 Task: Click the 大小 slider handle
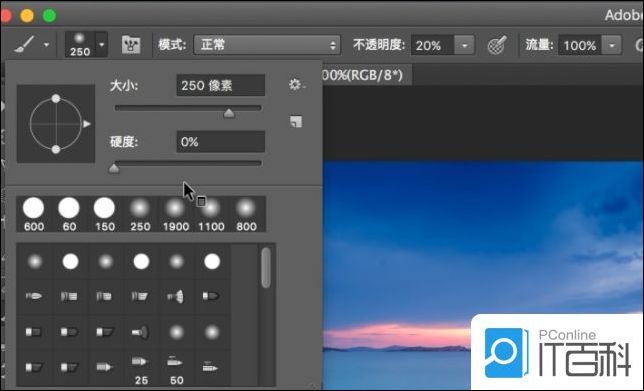pyautogui.click(x=229, y=114)
